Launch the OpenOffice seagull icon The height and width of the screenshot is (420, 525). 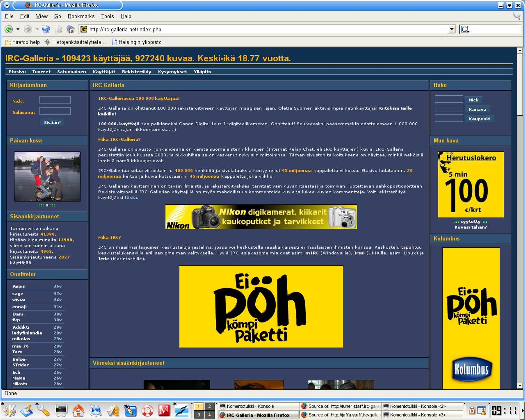click(x=181, y=411)
